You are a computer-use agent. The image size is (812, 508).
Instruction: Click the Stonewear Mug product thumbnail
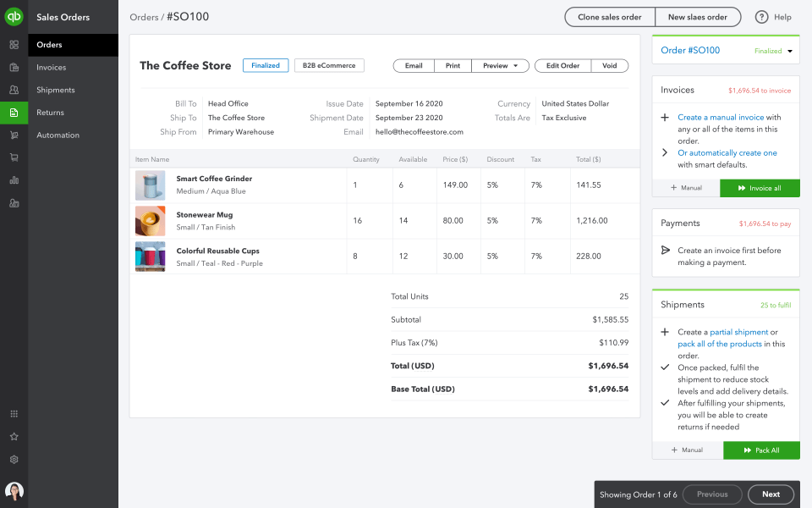coord(150,221)
